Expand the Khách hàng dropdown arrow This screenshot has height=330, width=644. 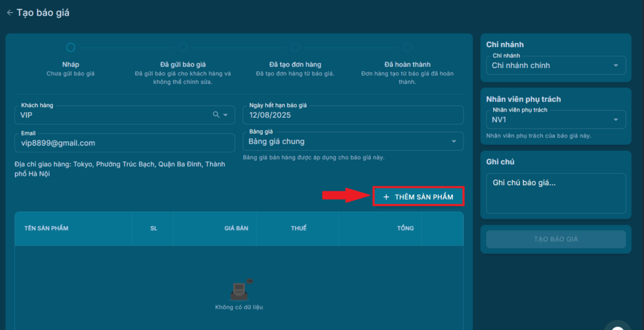click(226, 115)
